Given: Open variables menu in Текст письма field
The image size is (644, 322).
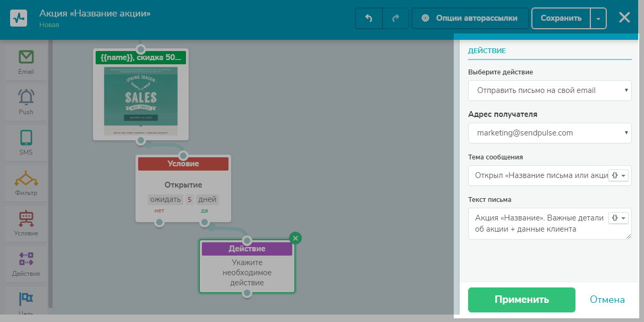Looking at the screenshot, I should point(618,218).
